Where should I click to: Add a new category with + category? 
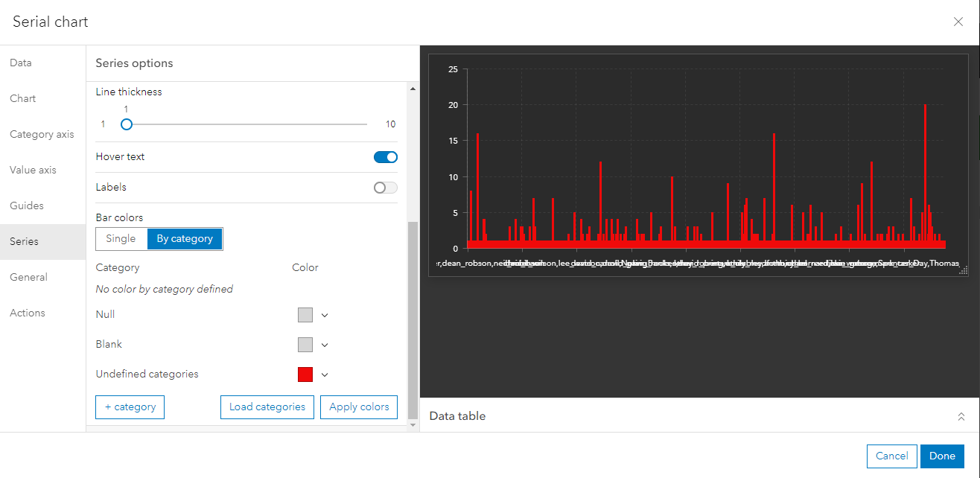point(130,407)
